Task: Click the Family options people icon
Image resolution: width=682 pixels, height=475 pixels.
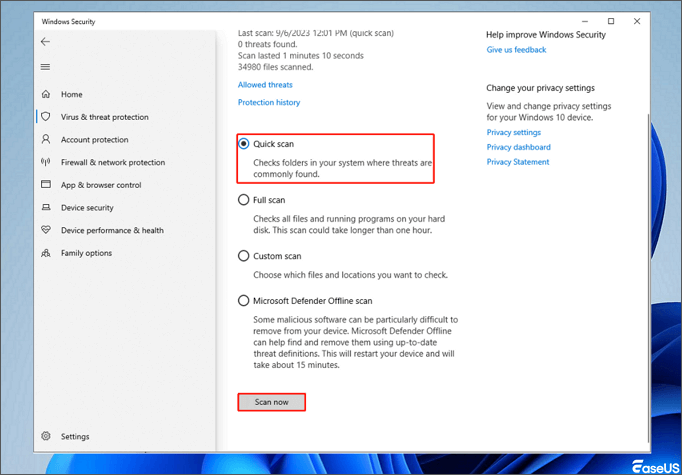Action: [46, 253]
